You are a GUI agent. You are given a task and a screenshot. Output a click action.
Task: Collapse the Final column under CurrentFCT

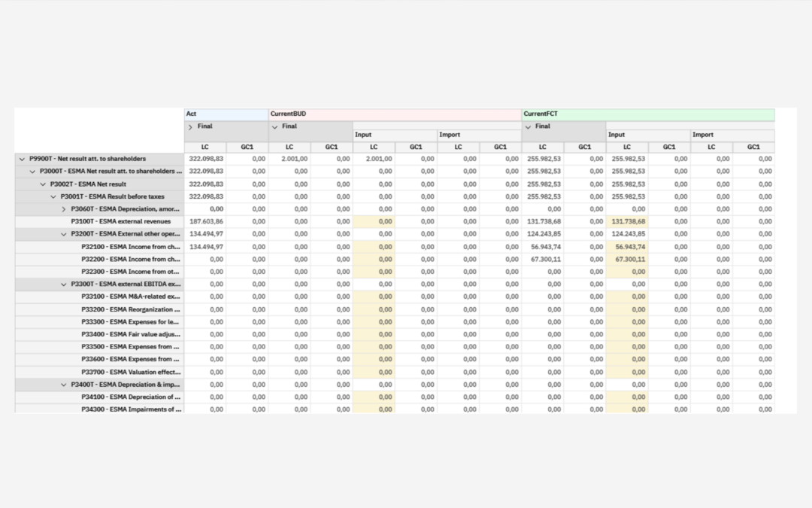[x=528, y=127]
